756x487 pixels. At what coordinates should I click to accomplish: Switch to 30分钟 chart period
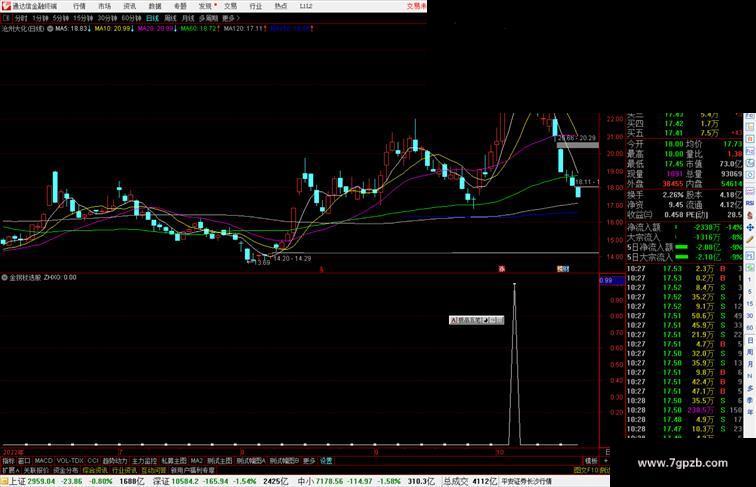[x=107, y=18]
